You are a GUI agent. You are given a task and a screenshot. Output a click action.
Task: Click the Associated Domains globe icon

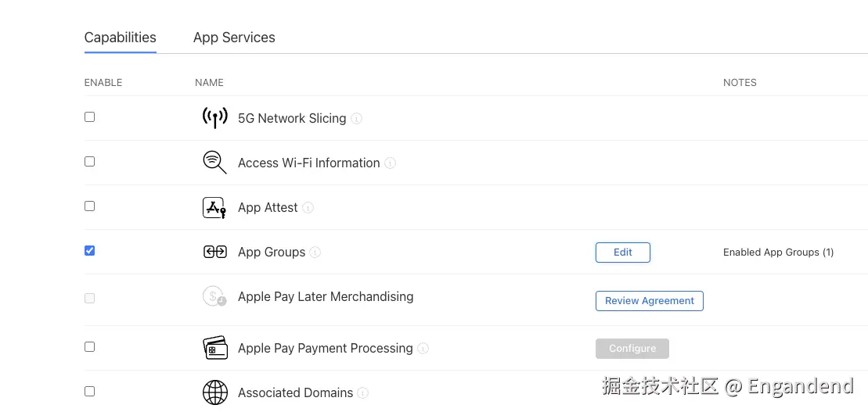214,392
